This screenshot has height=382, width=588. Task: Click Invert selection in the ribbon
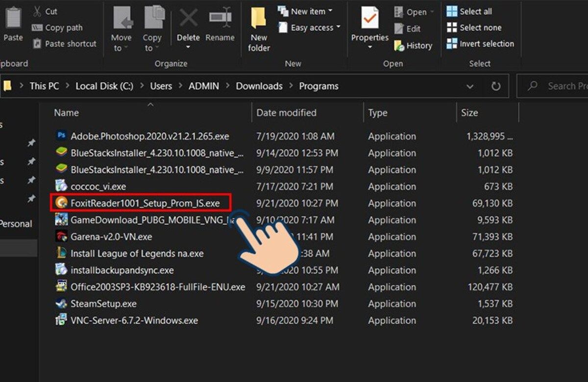[x=480, y=44]
